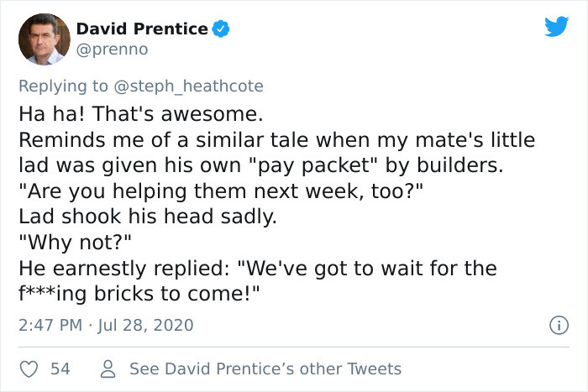Viewport: 588px width, 392px height.
Task: Click the person icon beside other Tweets
Action: 108,368
